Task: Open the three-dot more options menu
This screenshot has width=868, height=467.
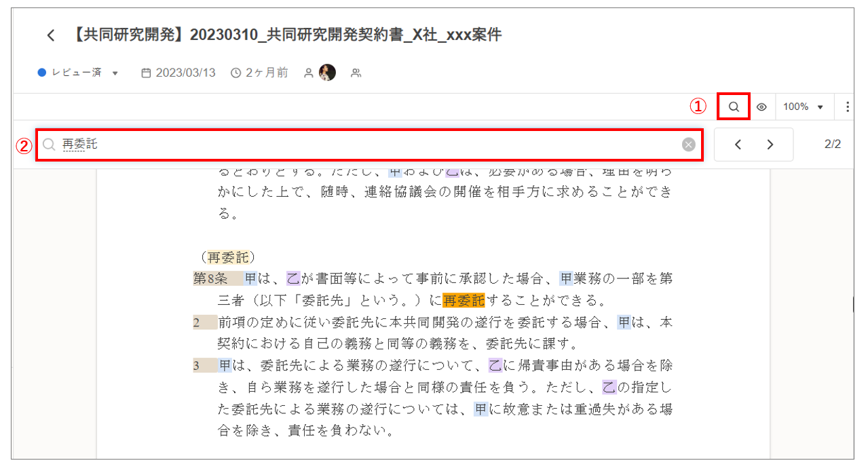Action: tap(847, 107)
